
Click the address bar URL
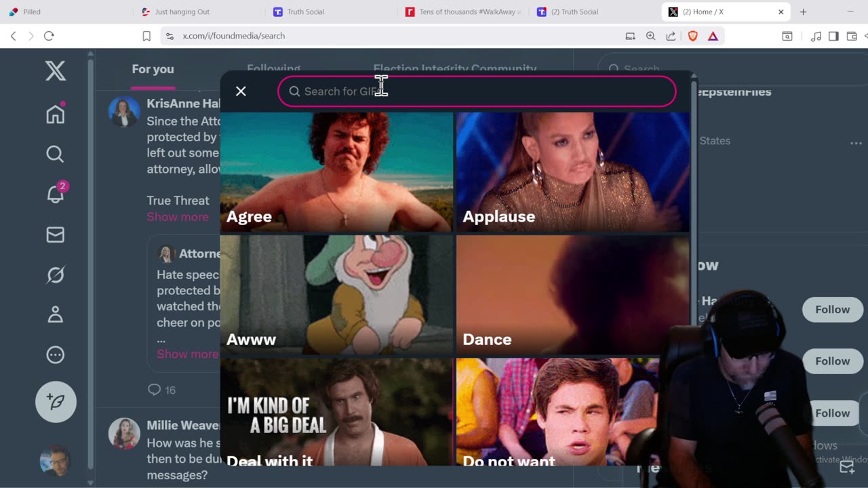pos(234,36)
